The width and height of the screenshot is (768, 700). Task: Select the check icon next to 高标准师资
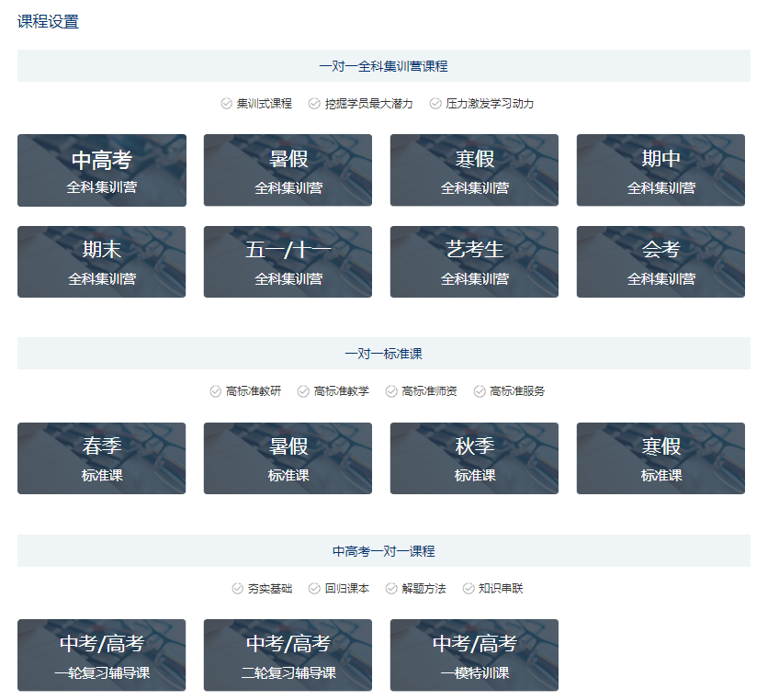(x=391, y=391)
